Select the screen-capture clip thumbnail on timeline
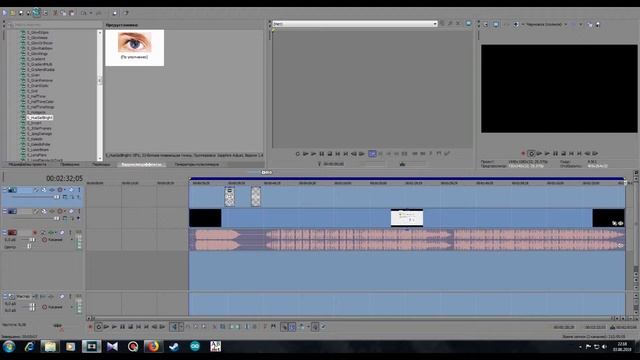This screenshot has height=360, width=640. (407, 218)
